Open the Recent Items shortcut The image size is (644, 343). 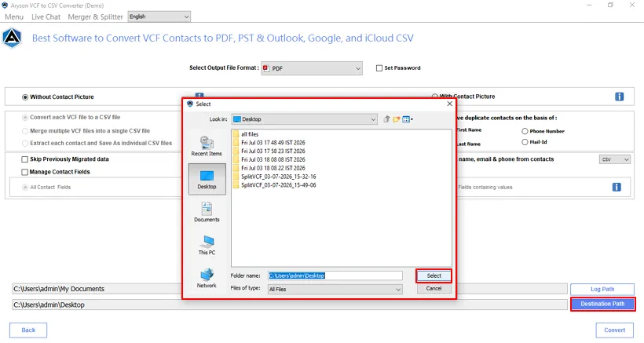pyautogui.click(x=207, y=146)
